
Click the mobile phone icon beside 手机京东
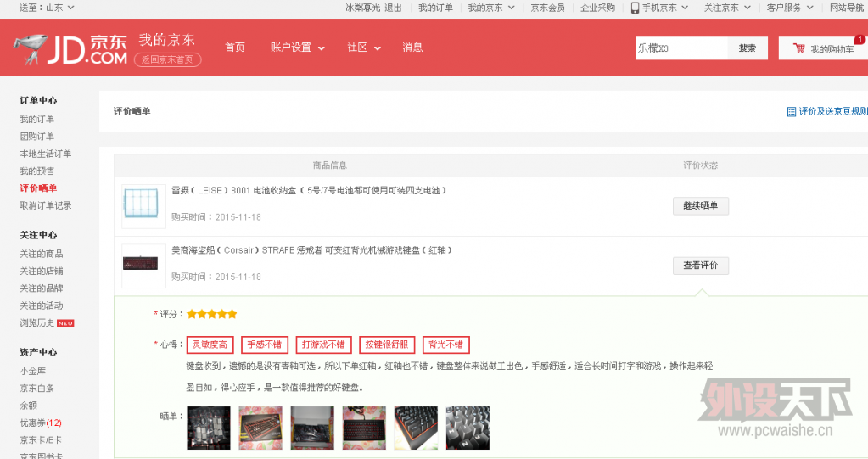(635, 8)
